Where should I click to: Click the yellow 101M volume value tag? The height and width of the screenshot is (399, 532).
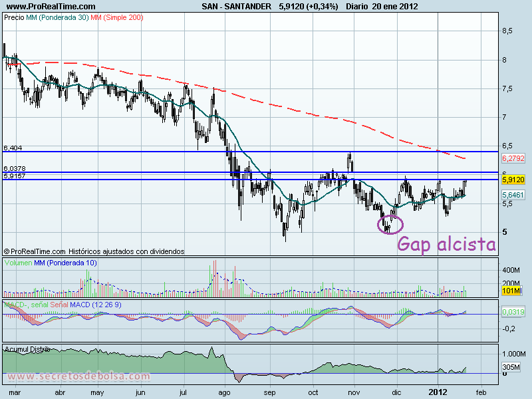(511, 291)
